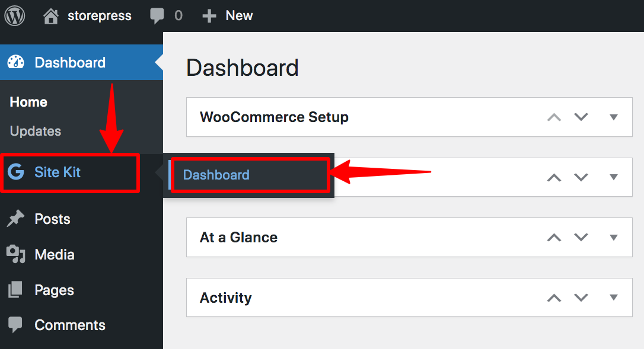
Task: Click the Dashboard gauge icon
Action: click(x=15, y=62)
